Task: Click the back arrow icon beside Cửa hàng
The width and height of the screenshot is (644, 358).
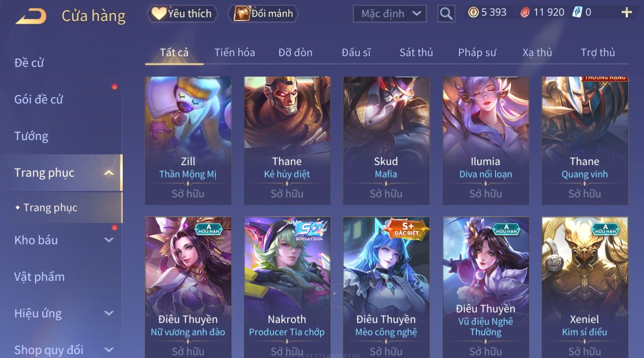Action: pyautogui.click(x=31, y=16)
